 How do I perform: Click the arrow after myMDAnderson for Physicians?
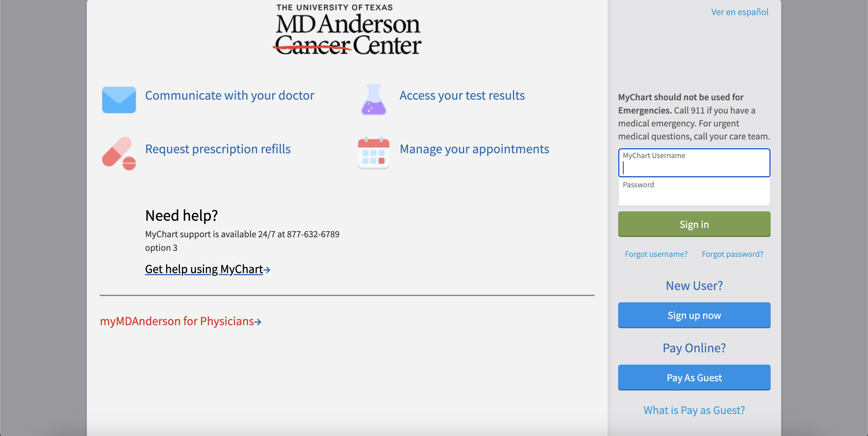258,322
